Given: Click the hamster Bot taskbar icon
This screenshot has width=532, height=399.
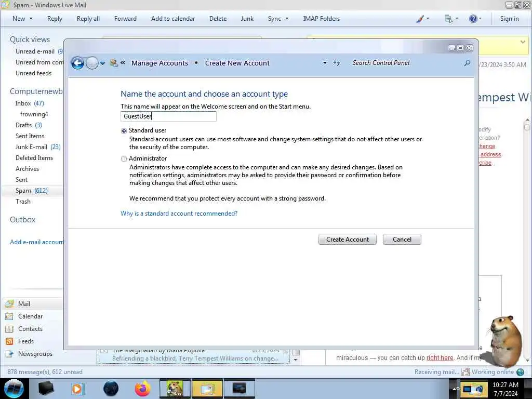Looking at the screenshot, I should (175, 389).
